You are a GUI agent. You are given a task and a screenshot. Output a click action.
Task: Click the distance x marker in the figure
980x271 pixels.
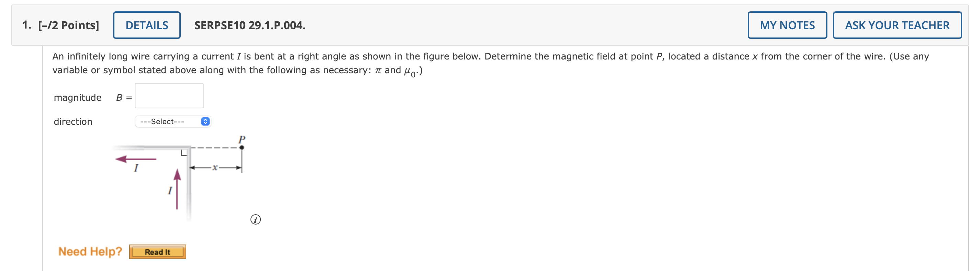[x=215, y=167]
